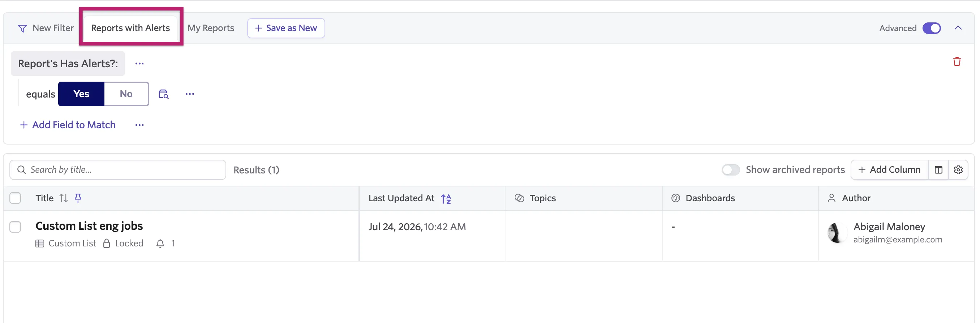Click the Dashboards column header icon
Screen dimensions: 980x323
coord(676,198)
